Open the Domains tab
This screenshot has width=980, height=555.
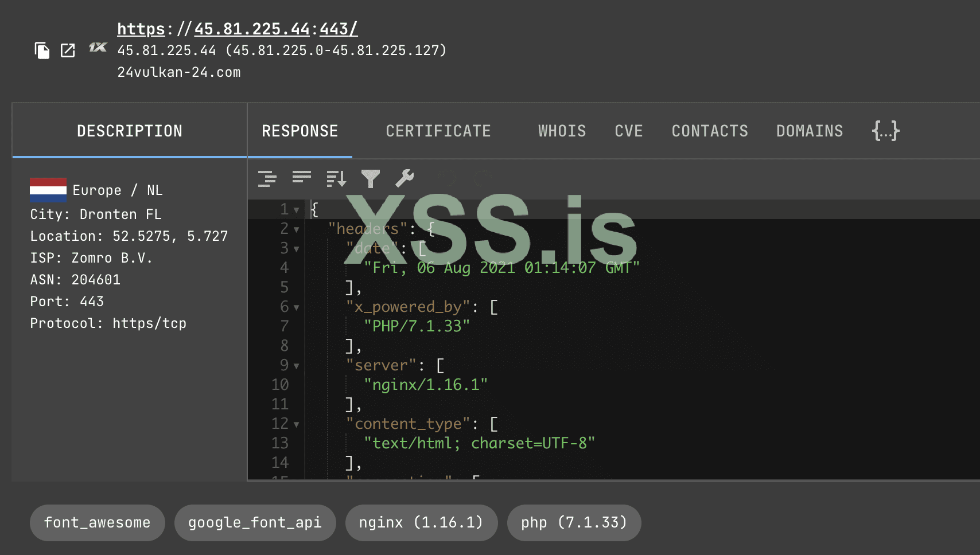[810, 131]
